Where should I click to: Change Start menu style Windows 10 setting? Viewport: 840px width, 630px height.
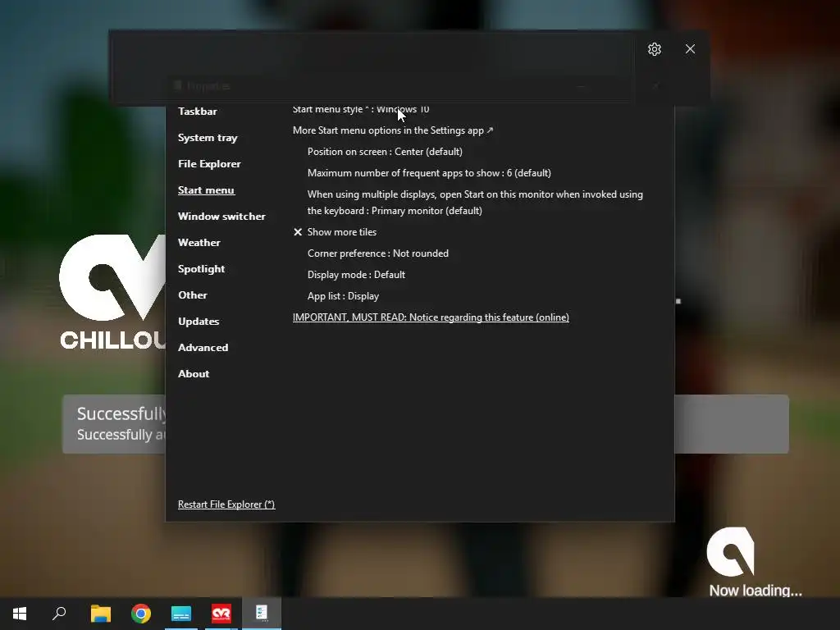(361, 109)
